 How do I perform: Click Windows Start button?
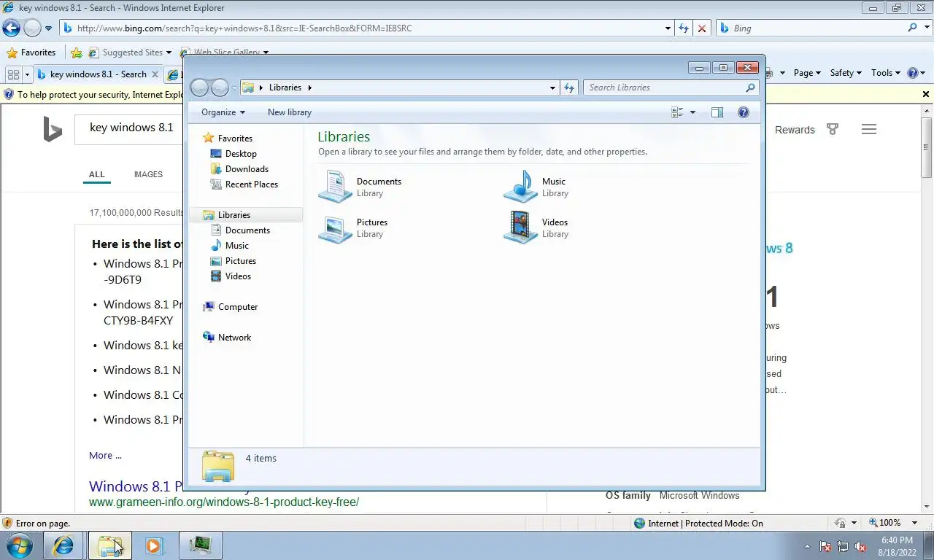click(x=18, y=545)
